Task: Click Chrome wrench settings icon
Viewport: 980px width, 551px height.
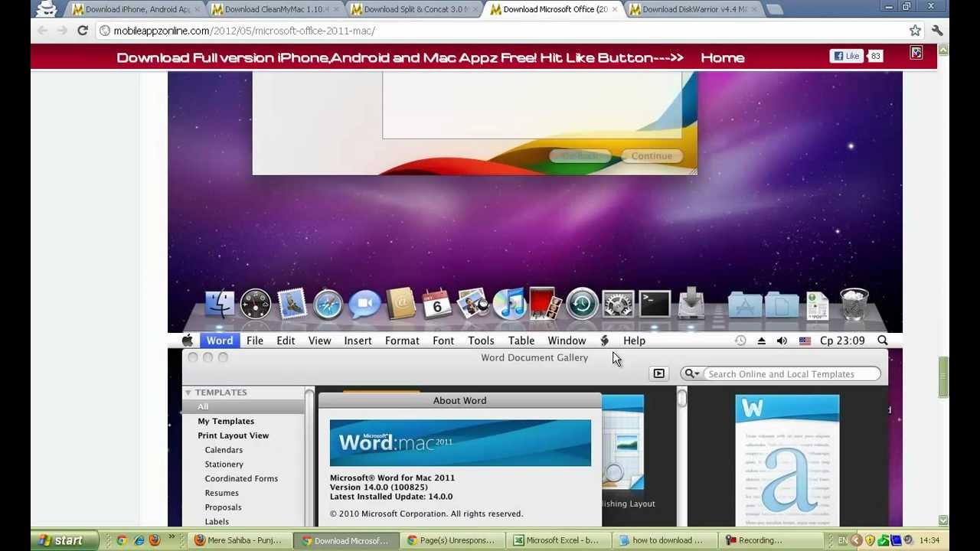Action: pos(937,31)
